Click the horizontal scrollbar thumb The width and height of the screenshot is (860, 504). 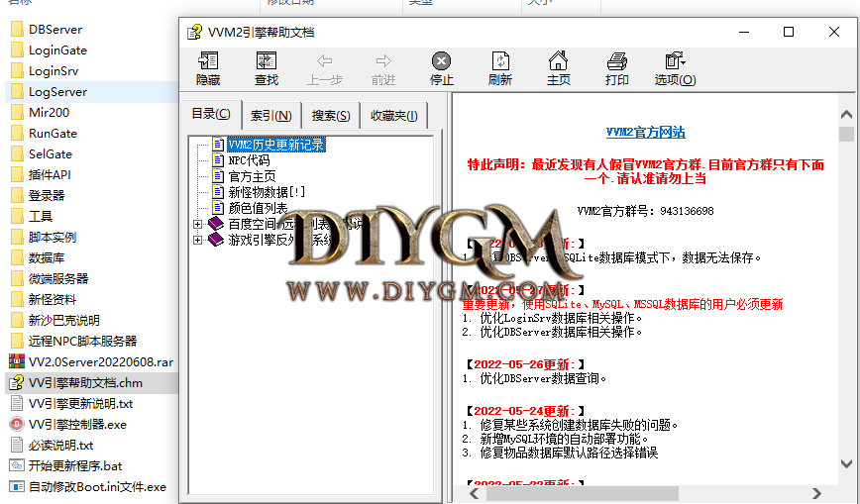[x=582, y=493]
